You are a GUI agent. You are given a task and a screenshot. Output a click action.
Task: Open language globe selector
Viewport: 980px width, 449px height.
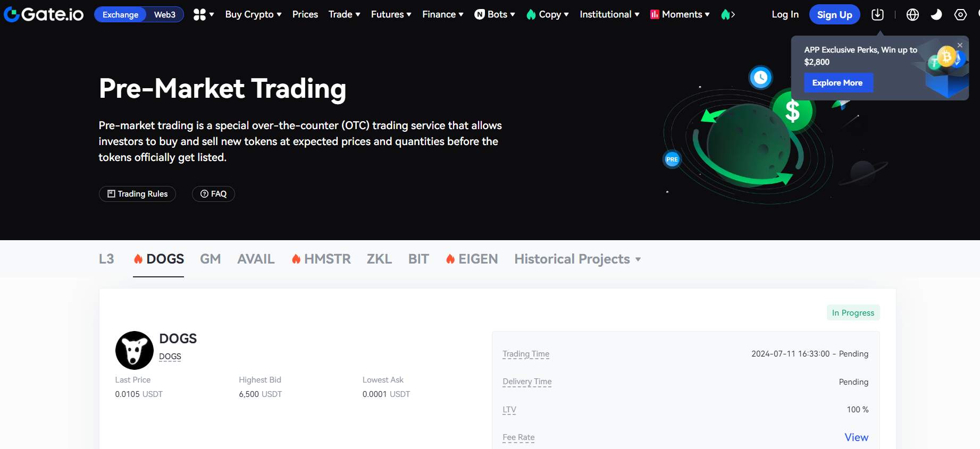(x=912, y=14)
